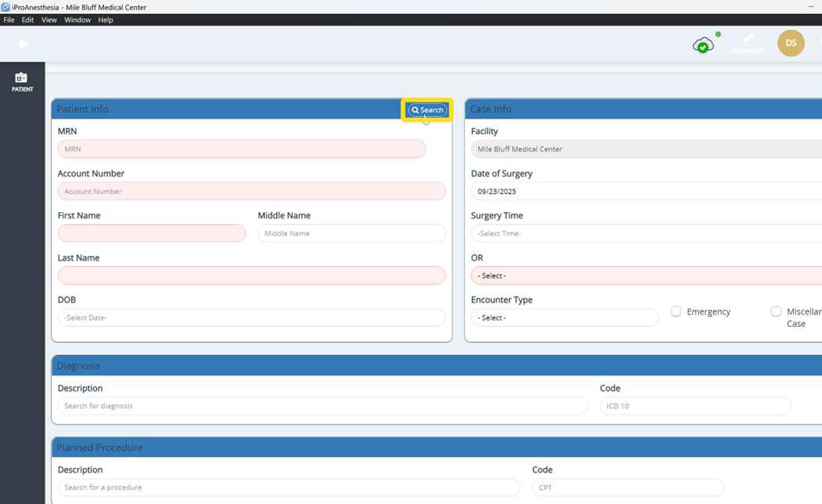
Task: Click the iProAnesthesia app icon in title bar
Action: [5, 7]
